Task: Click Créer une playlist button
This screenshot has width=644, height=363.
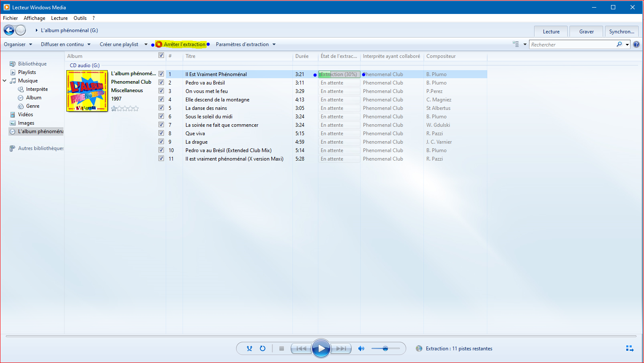Action: 119,44
